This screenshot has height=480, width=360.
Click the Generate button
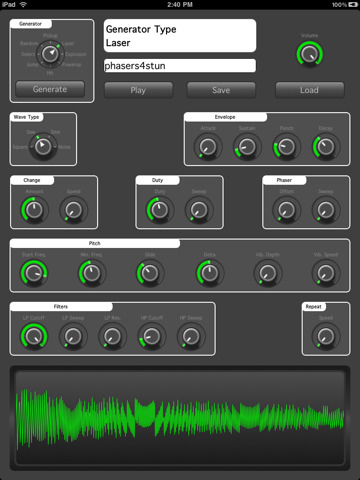click(50, 89)
